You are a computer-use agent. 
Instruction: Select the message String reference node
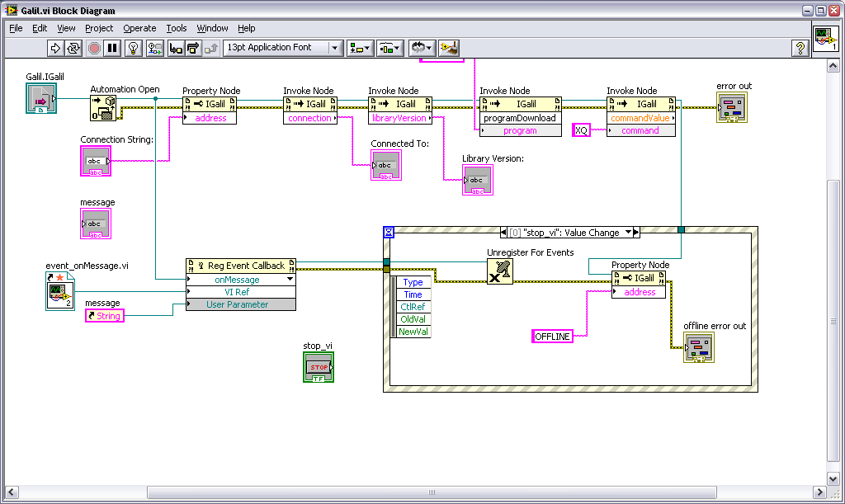[x=105, y=316]
